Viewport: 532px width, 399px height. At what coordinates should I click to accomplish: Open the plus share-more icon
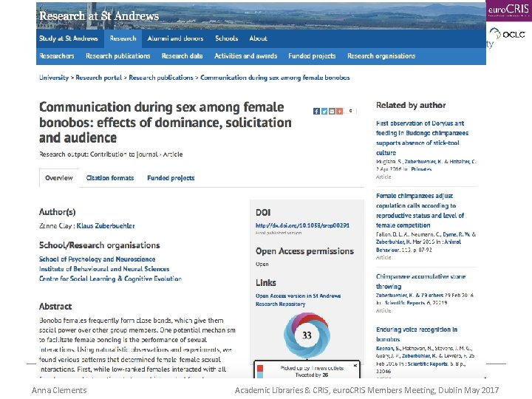[x=339, y=112]
